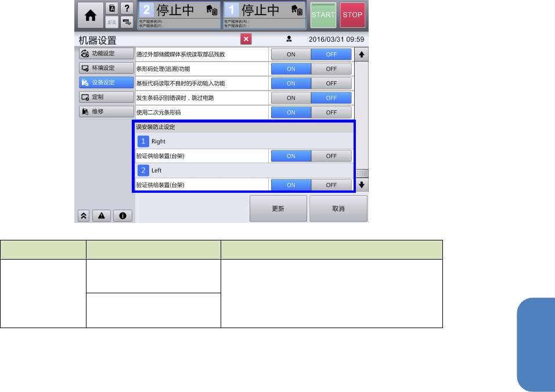Click the lane 2 Left badge
The width and height of the screenshot is (555, 392).
click(143, 170)
